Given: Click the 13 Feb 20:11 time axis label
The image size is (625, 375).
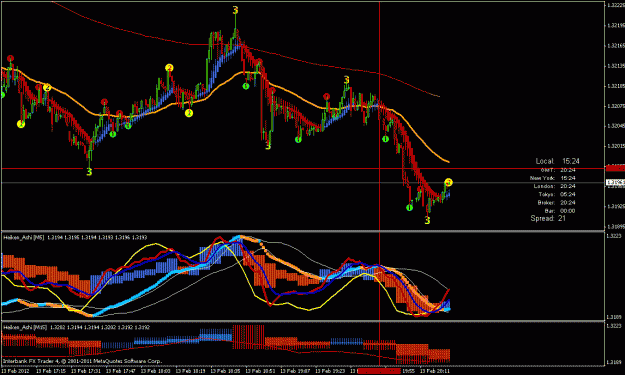Looking at the screenshot, I should [434, 371].
